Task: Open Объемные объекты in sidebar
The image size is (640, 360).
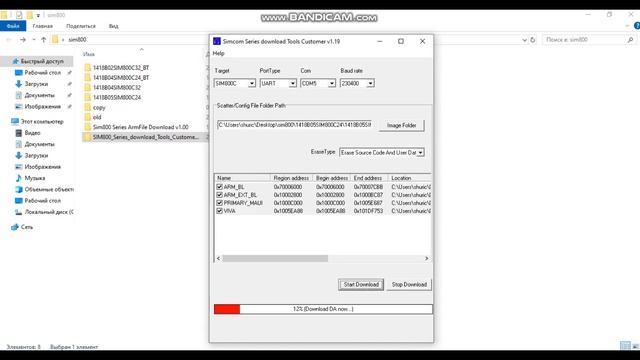Action: [49, 189]
